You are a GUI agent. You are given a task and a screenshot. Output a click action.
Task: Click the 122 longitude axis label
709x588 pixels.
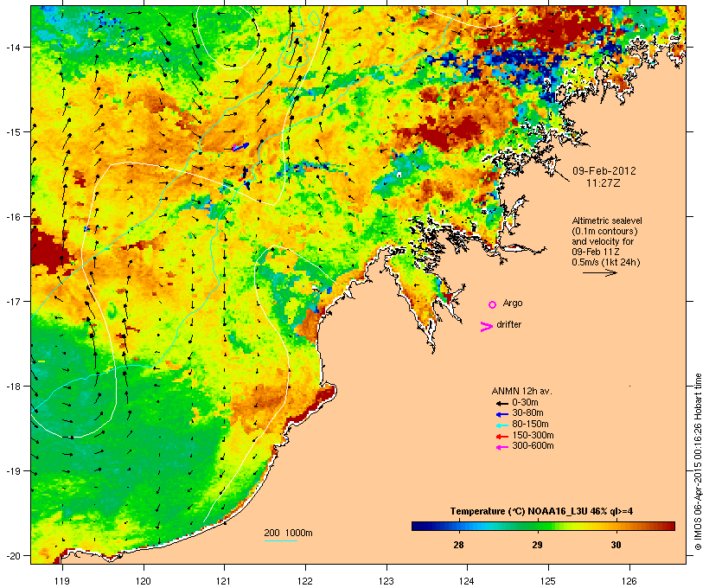(x=305, y=581)
